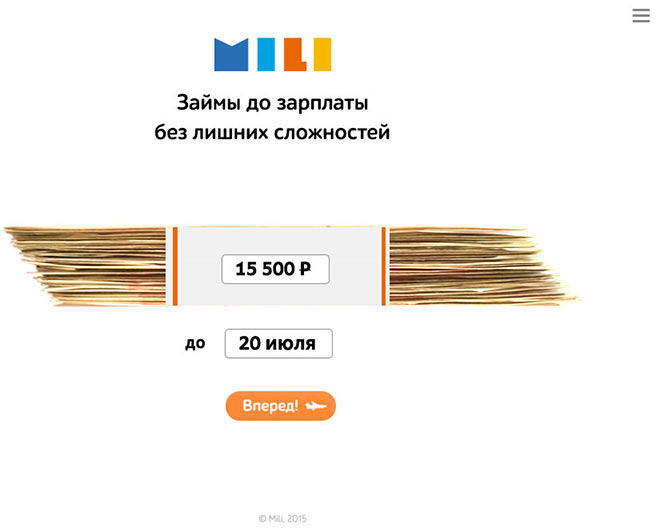Click the "до" label before date
This screenshot has height=528, width=656.
pyautogui.click(x=195, y=343)
